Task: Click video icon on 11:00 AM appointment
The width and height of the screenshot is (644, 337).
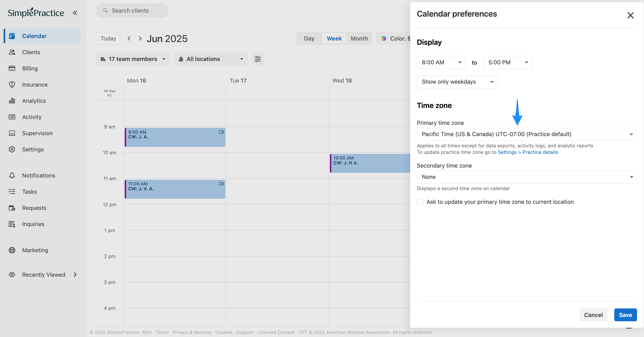Action: (221, 184)
